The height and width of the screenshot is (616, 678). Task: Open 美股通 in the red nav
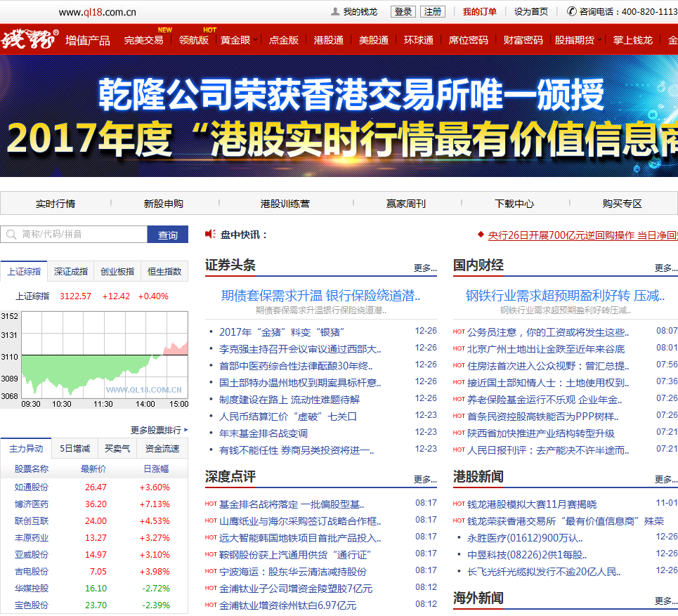point(374,40)
